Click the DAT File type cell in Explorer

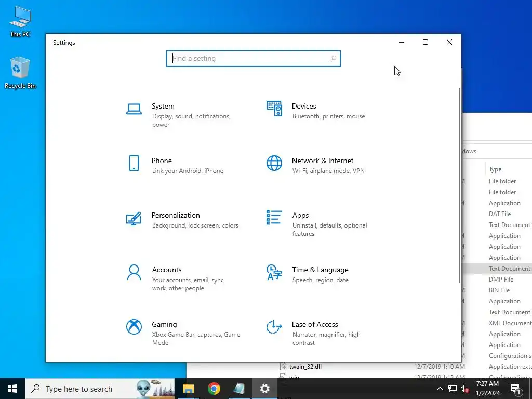coord(499,214)
